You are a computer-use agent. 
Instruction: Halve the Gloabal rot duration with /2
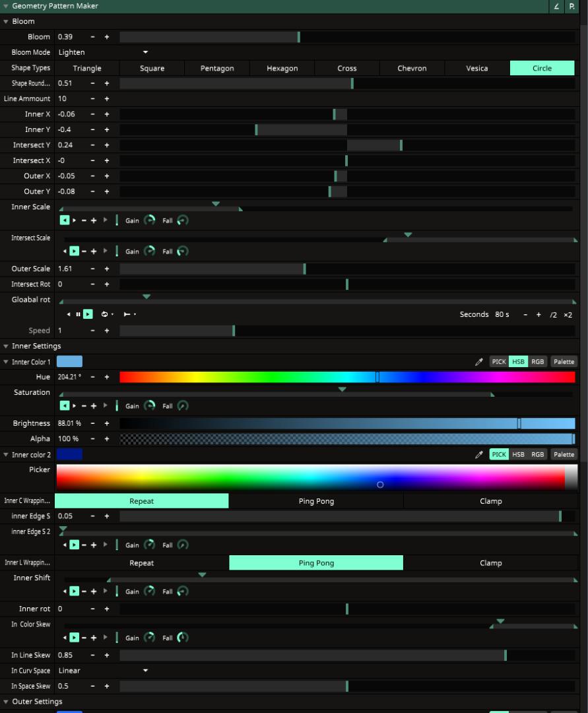(x=553, y=315)
